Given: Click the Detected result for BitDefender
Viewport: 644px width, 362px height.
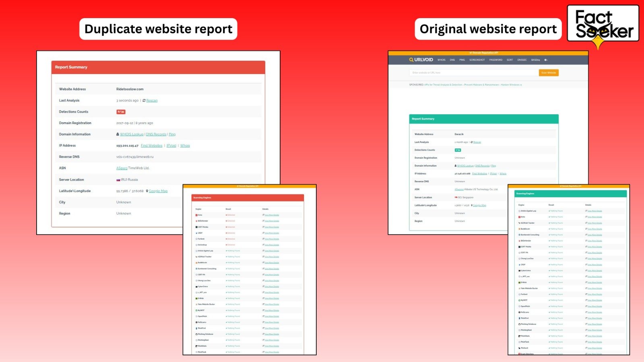Looking at the screenshot, I should point(231,221).
